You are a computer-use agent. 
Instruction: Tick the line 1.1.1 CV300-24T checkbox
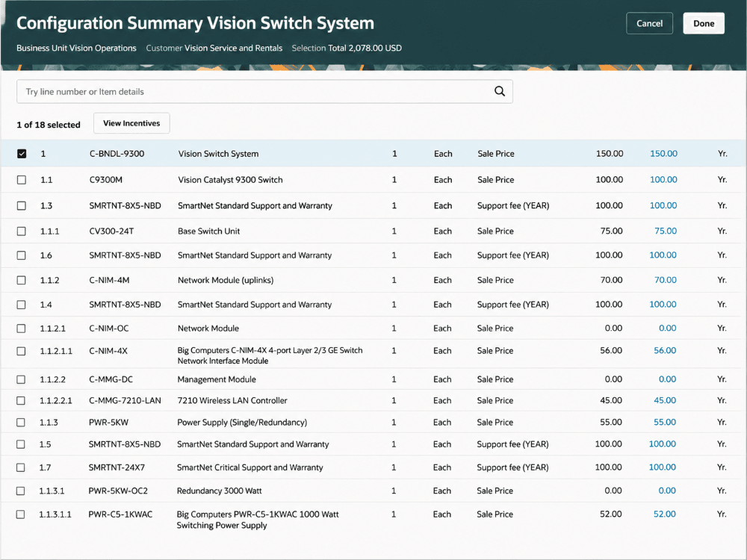coord(22,231)
